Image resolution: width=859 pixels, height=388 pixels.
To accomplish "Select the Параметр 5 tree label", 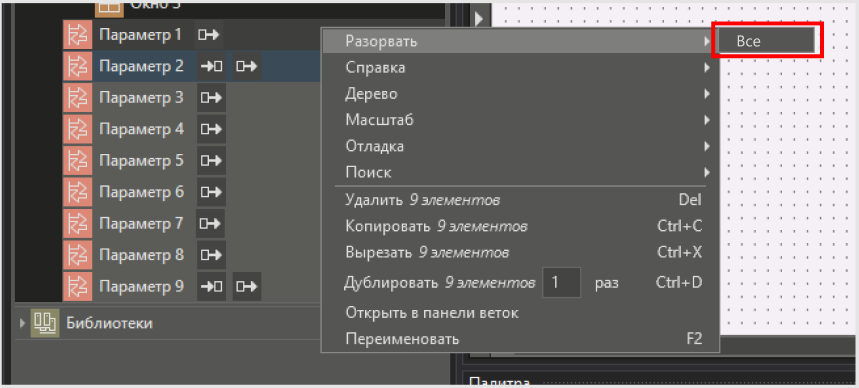I will [141, 161].
